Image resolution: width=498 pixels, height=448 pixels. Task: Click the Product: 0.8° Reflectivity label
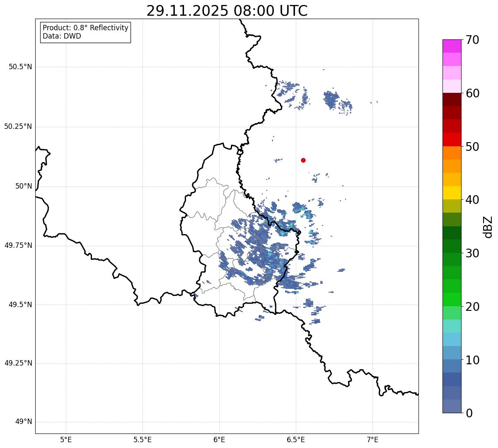tap(86, 28)
